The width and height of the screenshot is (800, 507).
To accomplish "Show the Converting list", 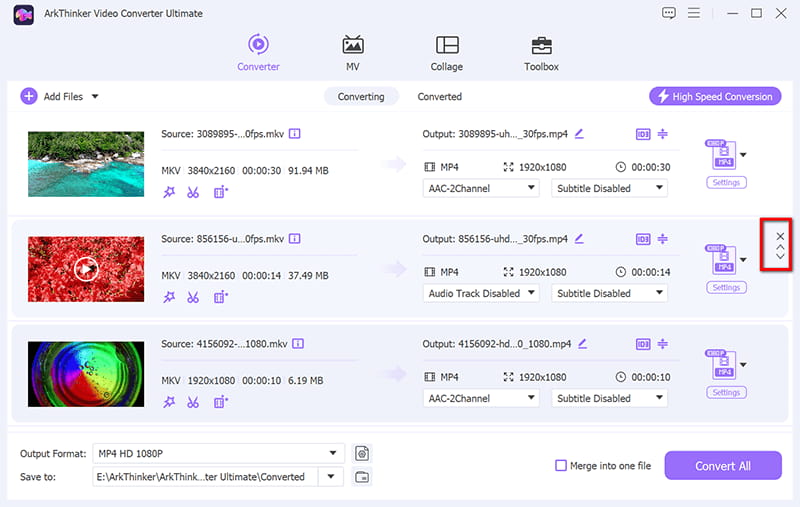I will click(x=361, y=96).
